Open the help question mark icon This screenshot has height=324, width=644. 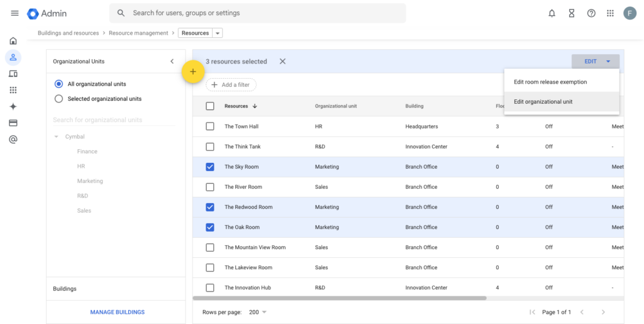591,13
